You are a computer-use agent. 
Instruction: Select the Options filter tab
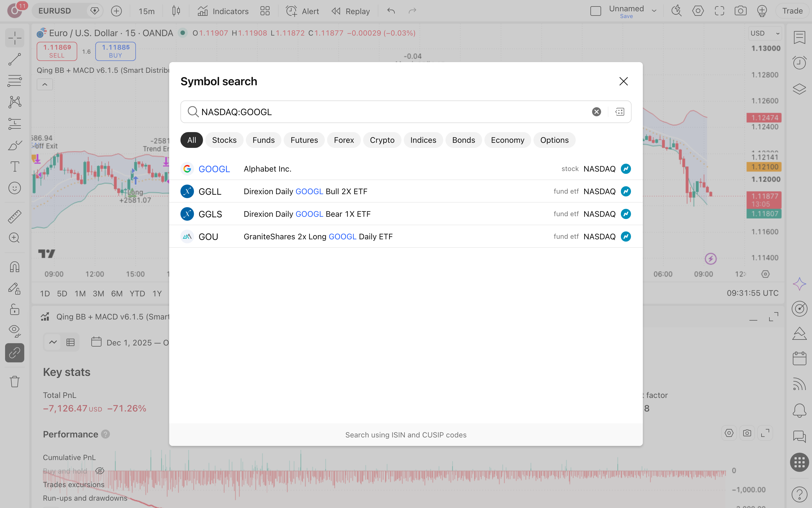pos(554,140)
